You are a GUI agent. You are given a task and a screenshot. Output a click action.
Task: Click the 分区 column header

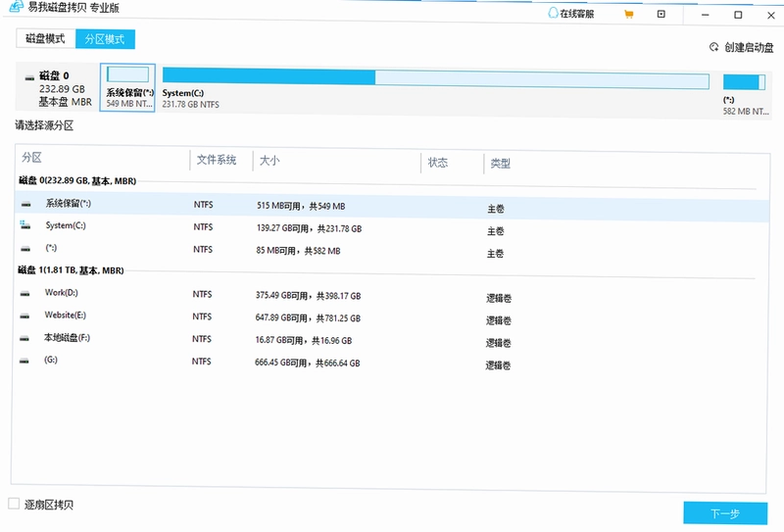click(x=31, y=158)
